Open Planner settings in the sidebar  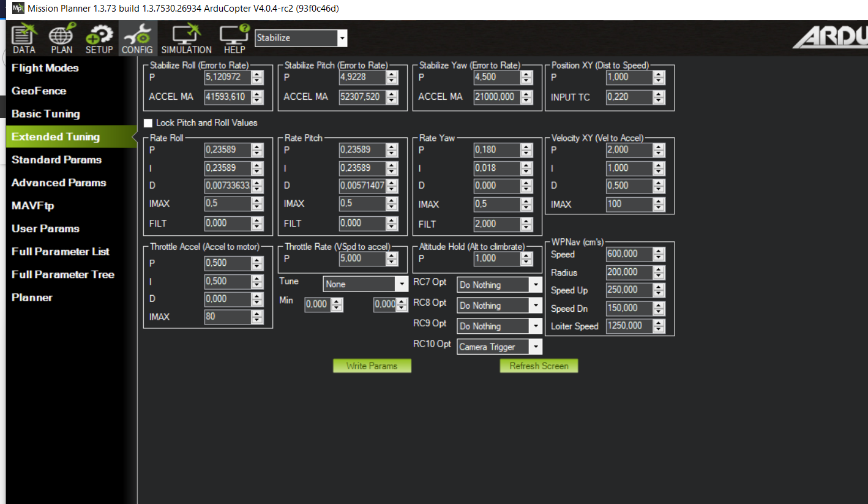32,298
